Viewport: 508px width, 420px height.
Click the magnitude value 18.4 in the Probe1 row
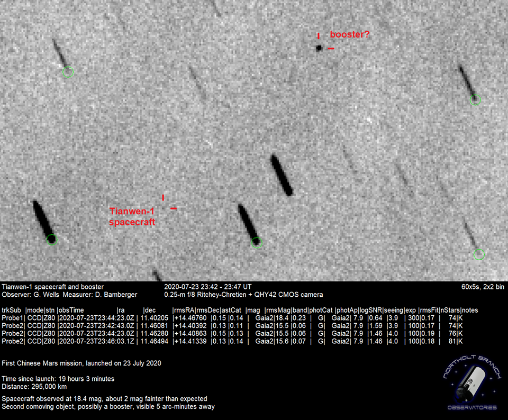[282, 318]
